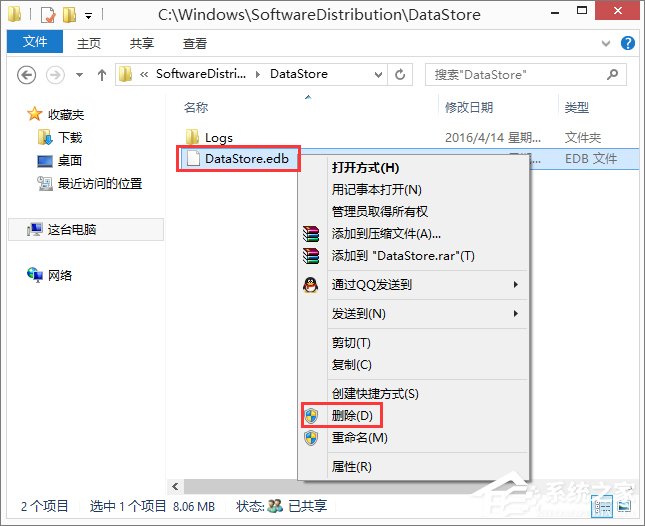Image resolution: width=645 pixels, height=526 pixels.
Task: Open the 文件 ribbon tab
Action: coord(34,44)
